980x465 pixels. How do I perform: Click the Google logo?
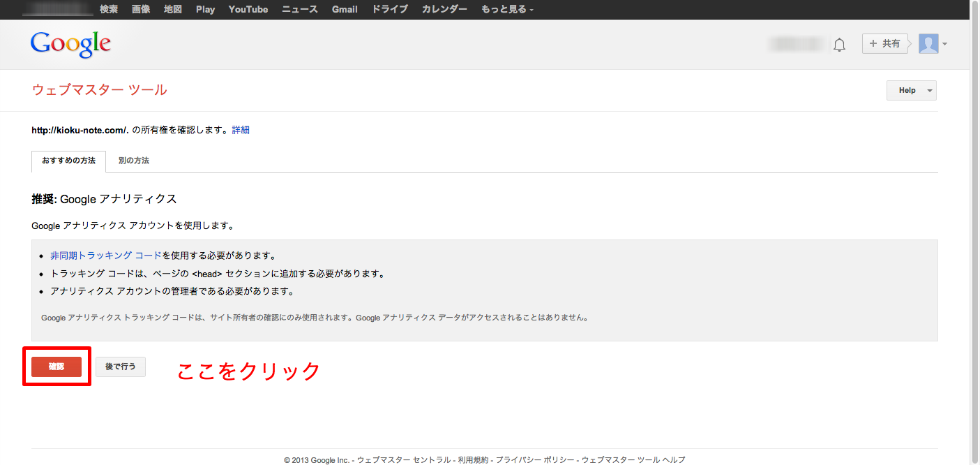70,44
